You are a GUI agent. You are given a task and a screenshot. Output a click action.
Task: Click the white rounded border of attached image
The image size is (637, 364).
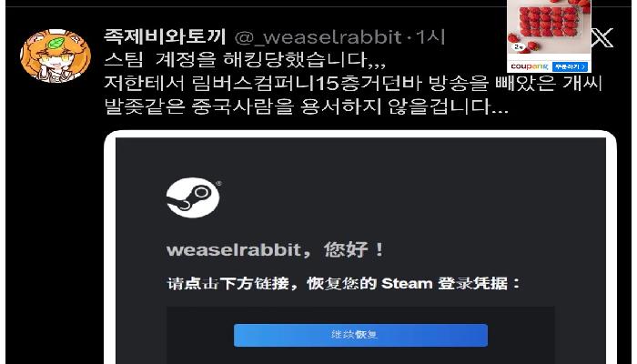coord(360,134)
